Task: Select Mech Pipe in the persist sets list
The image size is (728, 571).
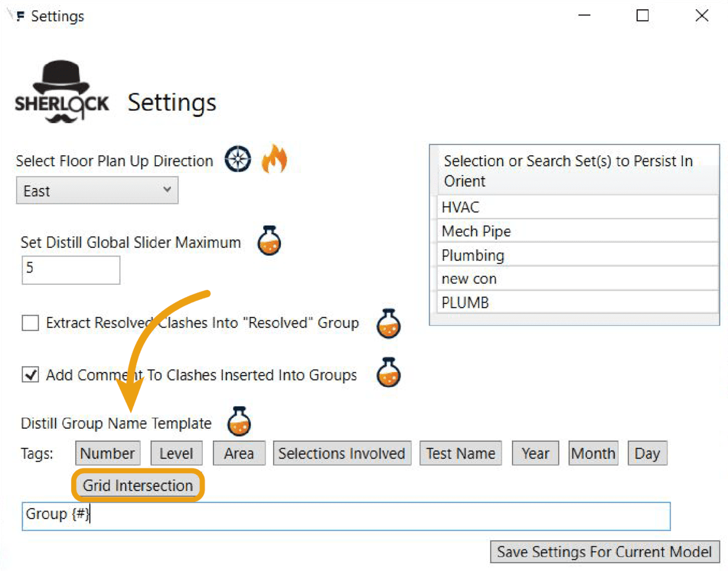Action: point(577,231)
